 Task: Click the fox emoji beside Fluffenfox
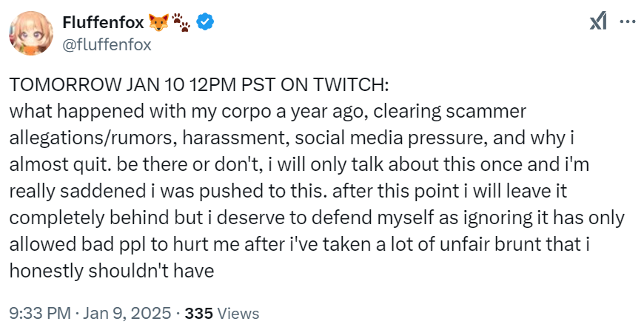158,22
